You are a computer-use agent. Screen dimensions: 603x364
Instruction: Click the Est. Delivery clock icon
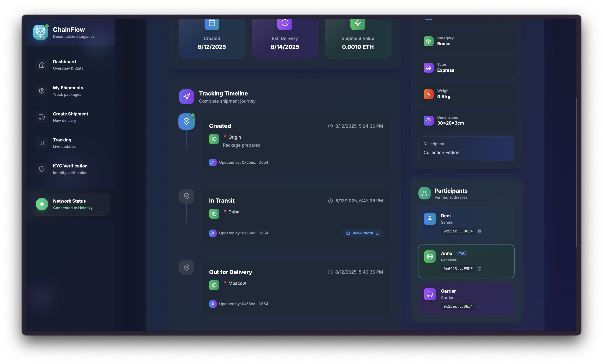tap(285, 23)
